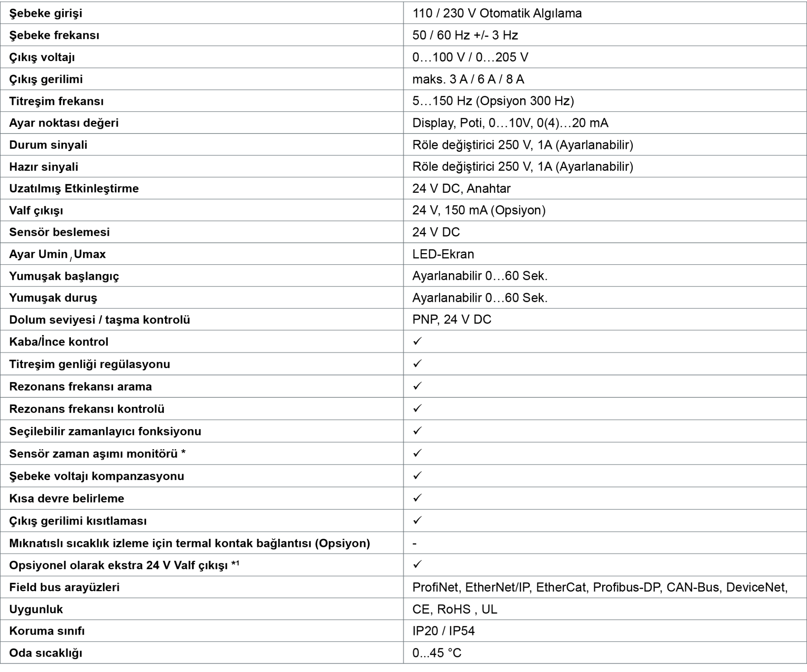The height and width of the screenshot is (672, 807).
Task: Click the 110 / 230 V Otomatik Algılama value
Action: point(497,13)
